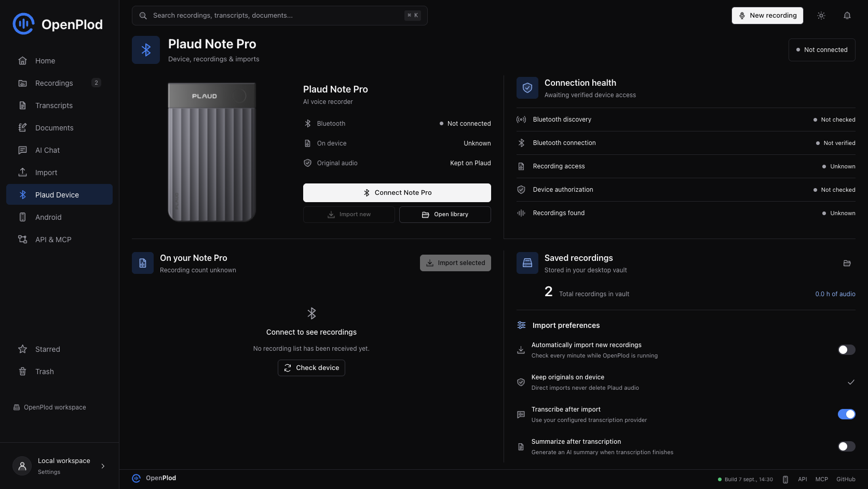This screenshot has height=489, width=868.
Task: Click Connection health shield icon
Action: click(x=527, y=88)
